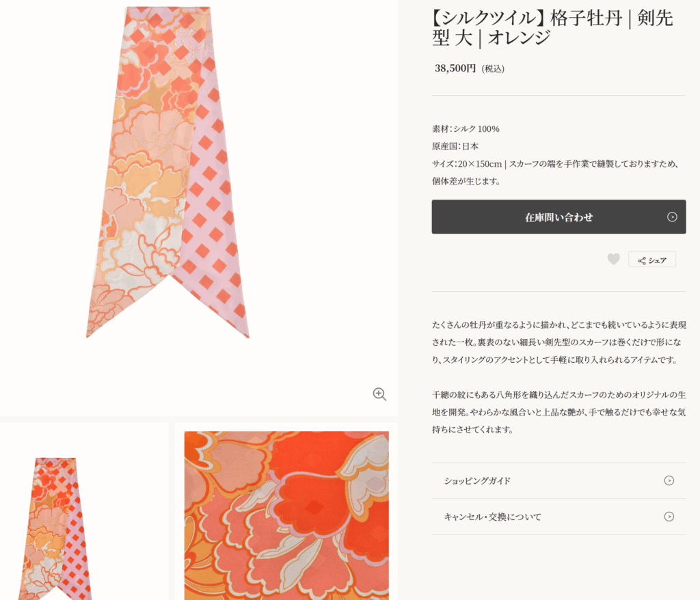The width and height of the screenshot is (700, 600).
Task: Click the 原産国:日本 text line
Action: (x=455, y=146)
